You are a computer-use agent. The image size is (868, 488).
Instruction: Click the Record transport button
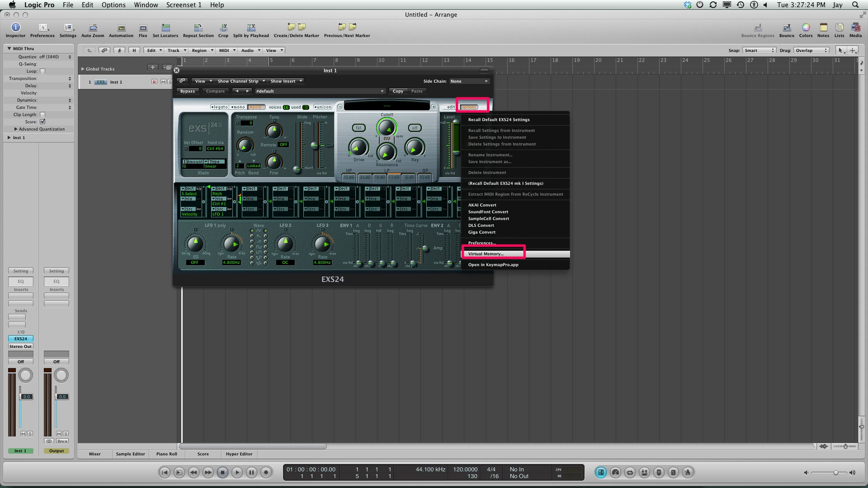click(266, 472)
